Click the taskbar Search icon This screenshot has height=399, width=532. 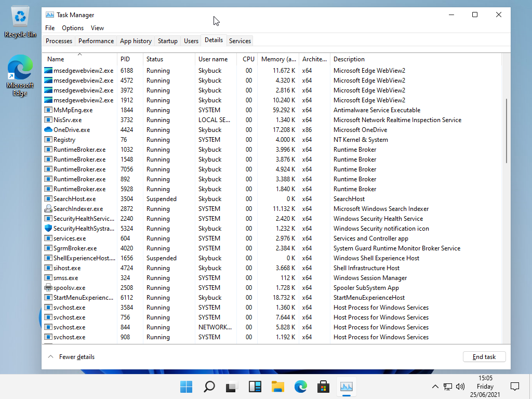(209, 387)
